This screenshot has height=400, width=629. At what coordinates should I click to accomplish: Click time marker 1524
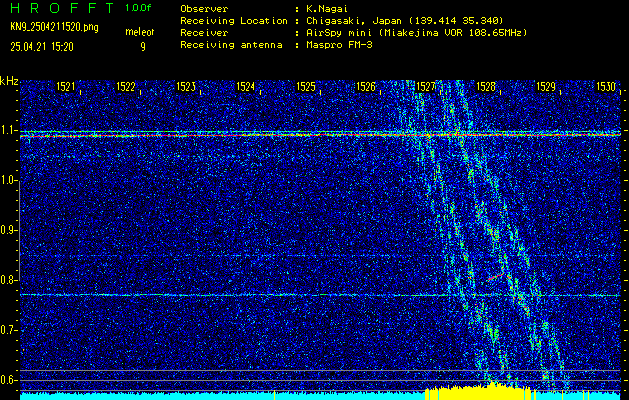point(246,87)
